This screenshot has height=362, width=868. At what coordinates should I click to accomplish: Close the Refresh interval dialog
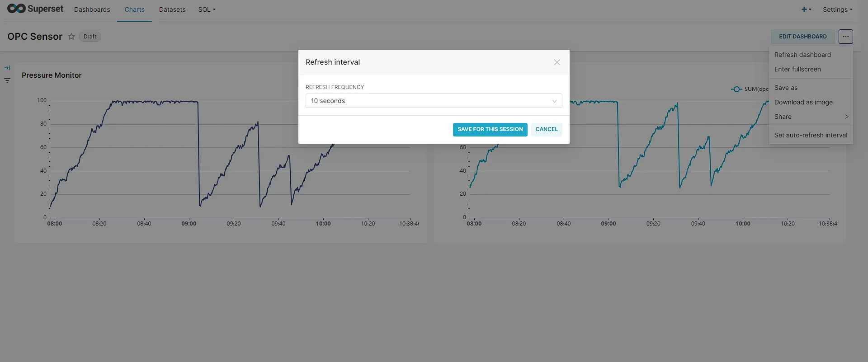(557, 62)
